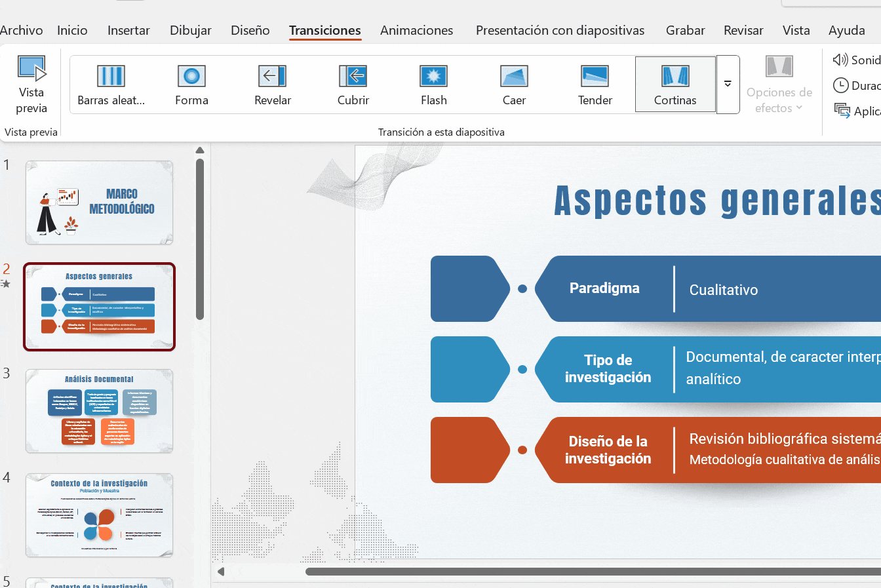Screen dimensions: 881x588
Task: Open slide 3 Análisis Documental thumbnail
Action: click(99, 411)
